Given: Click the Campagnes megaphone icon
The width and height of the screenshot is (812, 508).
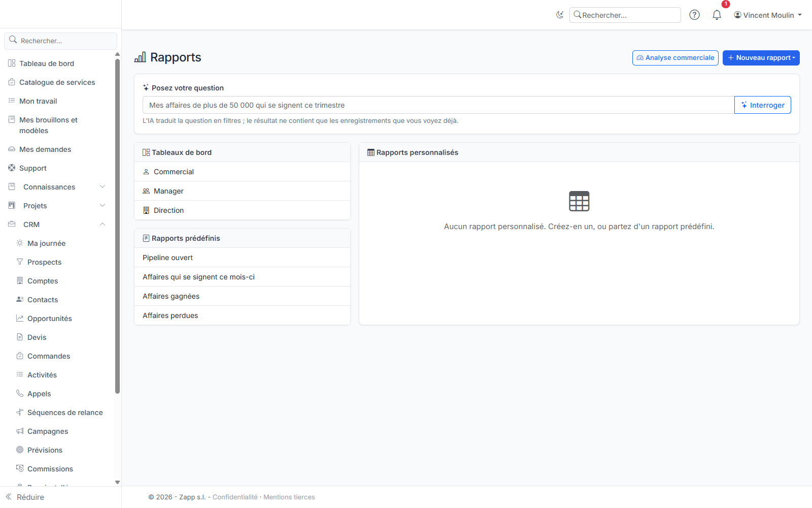Looking at the screenshot, I should [20, 431].
